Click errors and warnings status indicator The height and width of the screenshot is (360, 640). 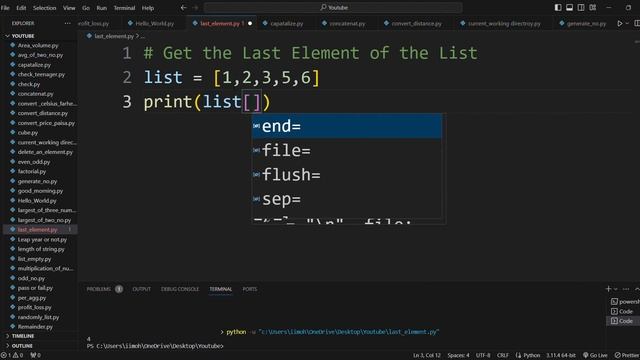point(12,356)
